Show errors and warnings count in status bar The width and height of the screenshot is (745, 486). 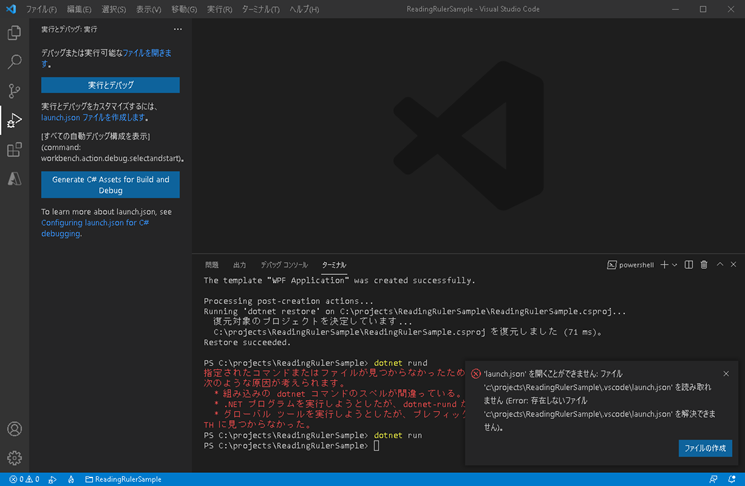point(24,479)
